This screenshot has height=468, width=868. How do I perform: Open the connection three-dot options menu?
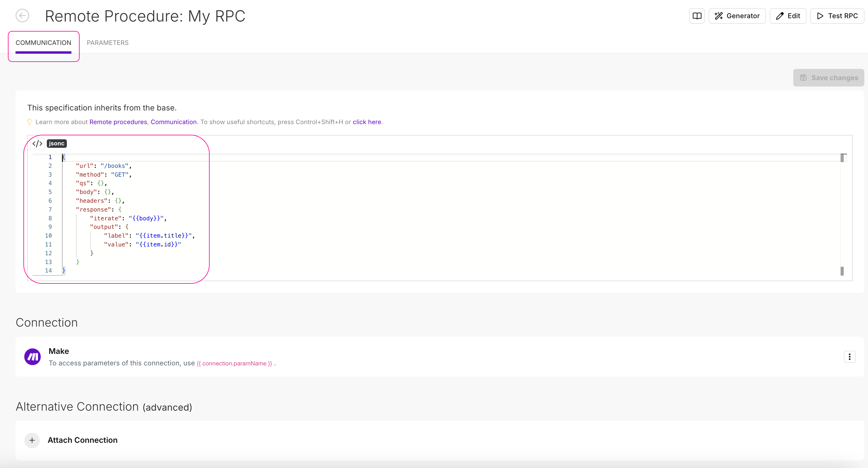coord(849,357)
